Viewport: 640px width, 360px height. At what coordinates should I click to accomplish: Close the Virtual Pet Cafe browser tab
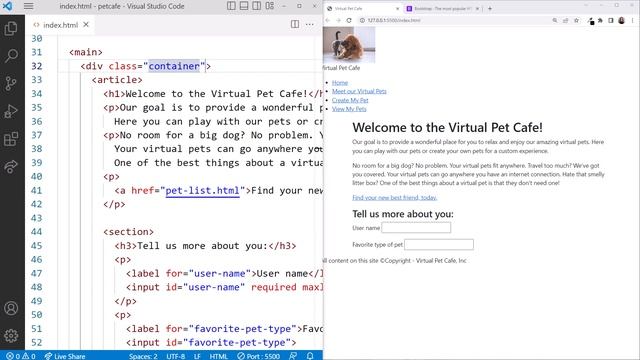coord(398,9)
